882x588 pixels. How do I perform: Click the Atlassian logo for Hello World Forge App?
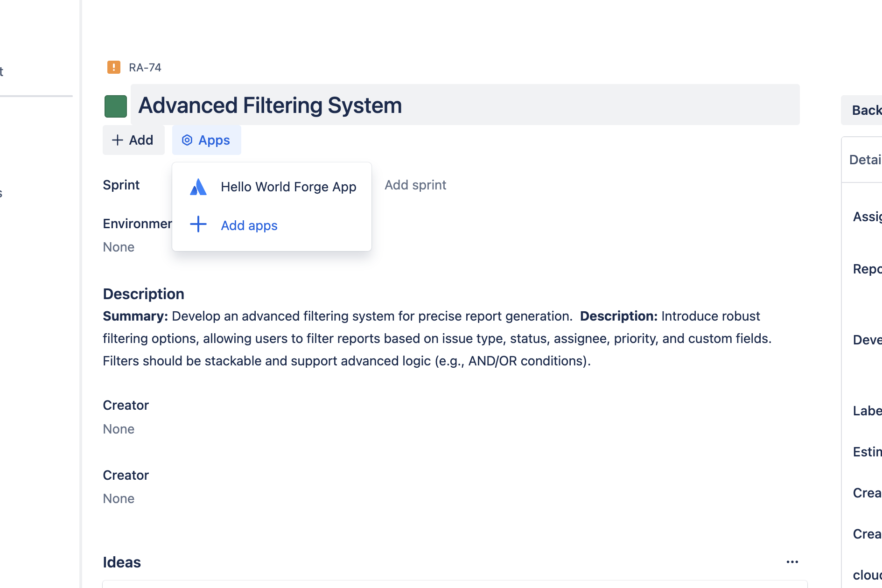(x=198, y=187)
